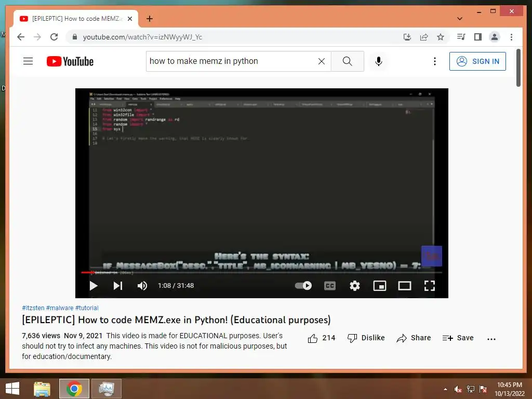Like the video with 214 likes
The width and height of the screenshot is (532, 399).
point(321,338)
